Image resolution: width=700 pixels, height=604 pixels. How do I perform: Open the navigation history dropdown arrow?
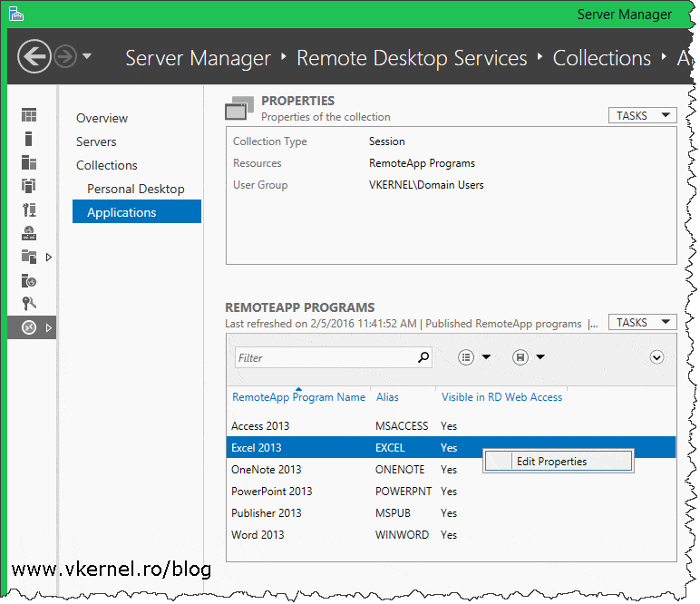click(x=87, y=56)
